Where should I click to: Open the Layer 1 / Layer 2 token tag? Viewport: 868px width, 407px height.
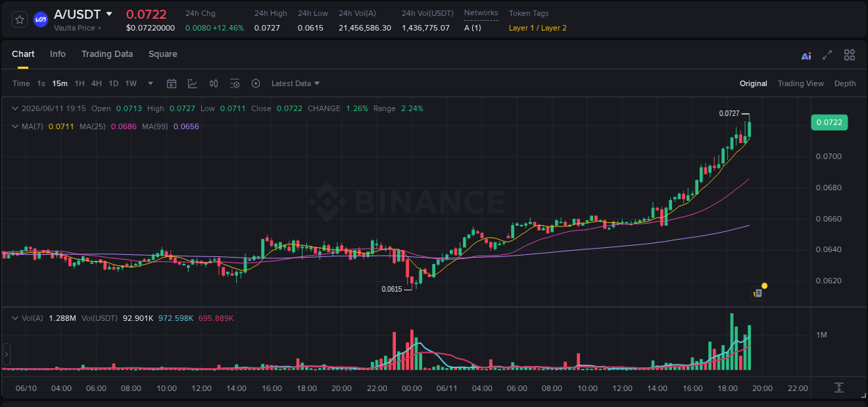click(x=537, y=28)
